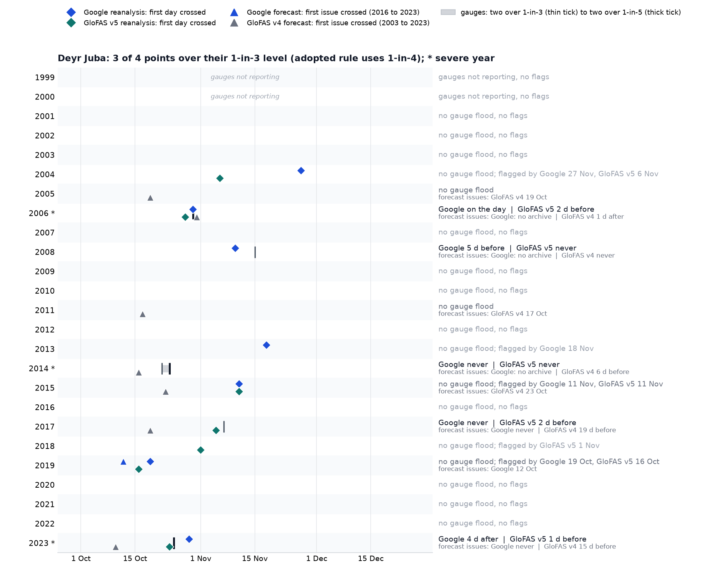Click annotation 'forecast issues: GloFAS v4 23 Oct'
721x588 pixels.
tap(493, 391)
